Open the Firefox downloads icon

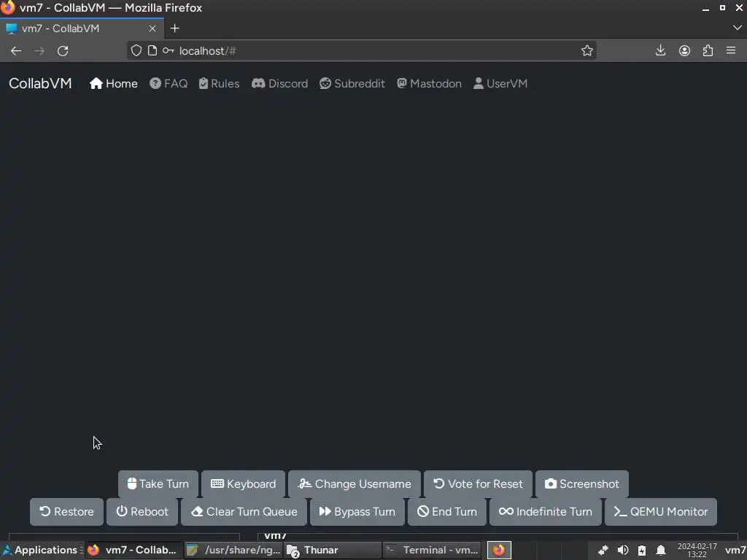click(x=660, y=50)
